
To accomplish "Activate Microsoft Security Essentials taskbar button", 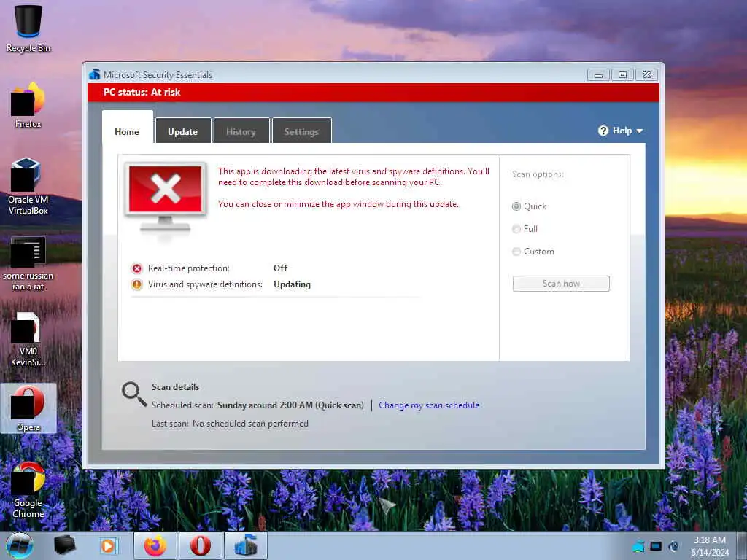I will (x=245, y=545).
